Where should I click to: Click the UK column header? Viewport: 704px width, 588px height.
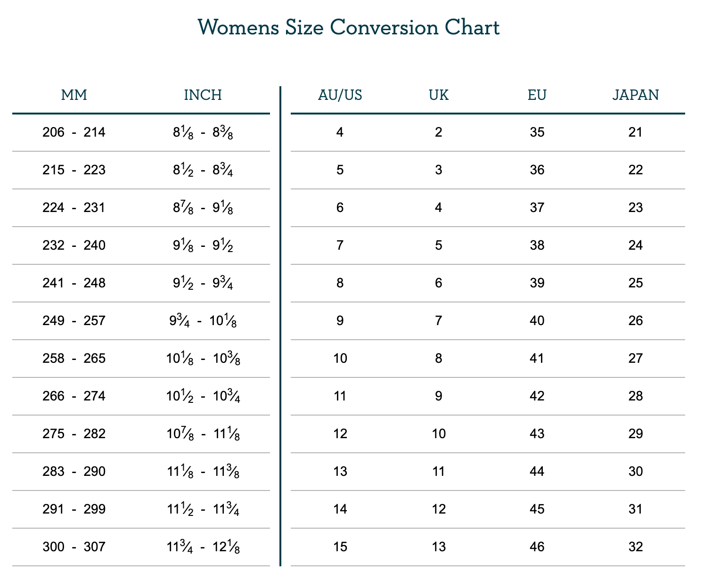[439, 95]
